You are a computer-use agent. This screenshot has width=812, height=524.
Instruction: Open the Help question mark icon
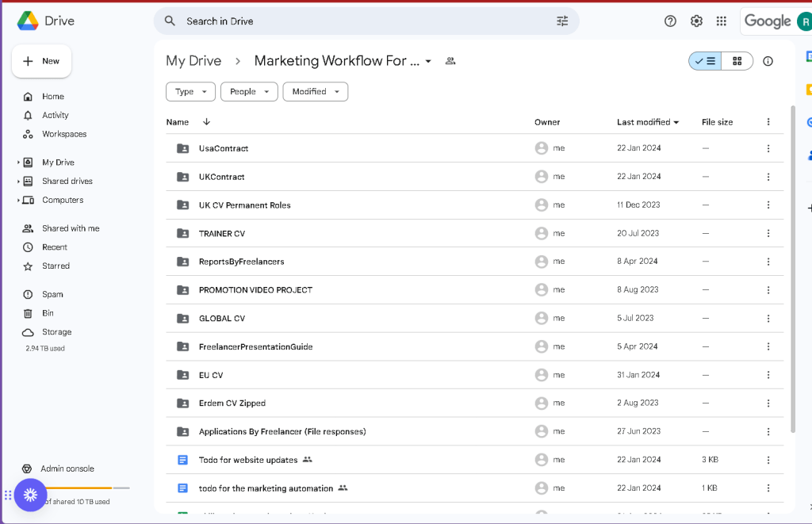pyautogui.click(x=670, y=21)
